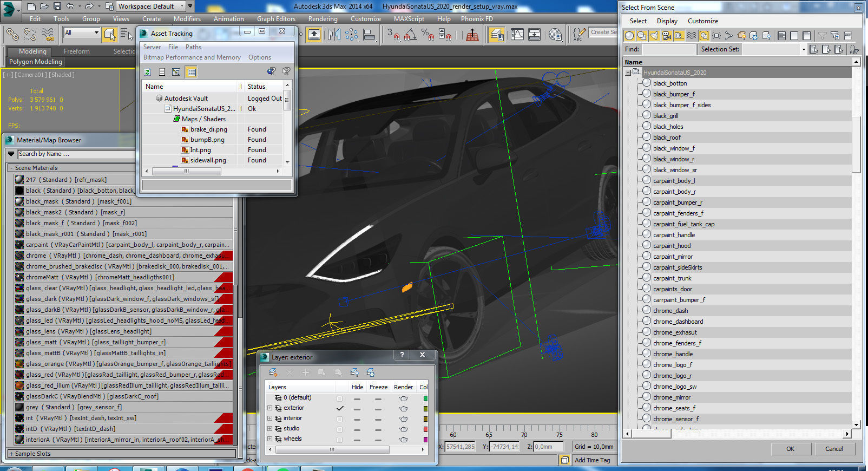Toggle Hide for the wheels layer

point(357,439)
